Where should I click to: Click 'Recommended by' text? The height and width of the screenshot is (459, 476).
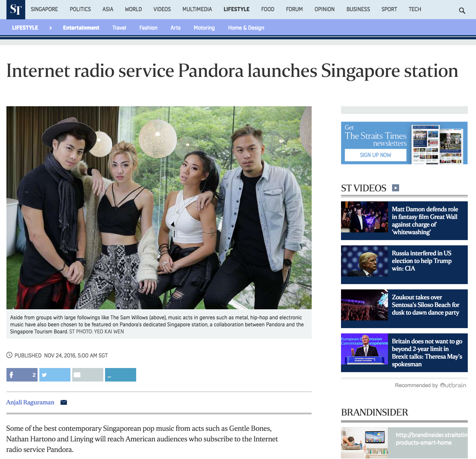[416, 385]
